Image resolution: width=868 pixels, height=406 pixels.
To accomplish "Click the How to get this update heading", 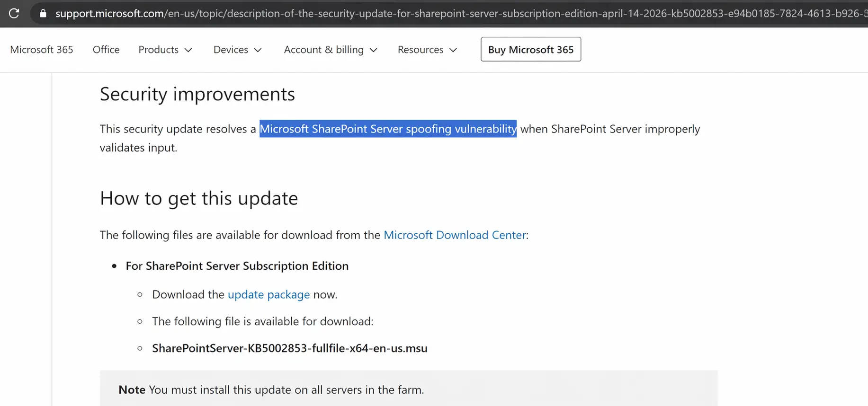I will (199, 198).
